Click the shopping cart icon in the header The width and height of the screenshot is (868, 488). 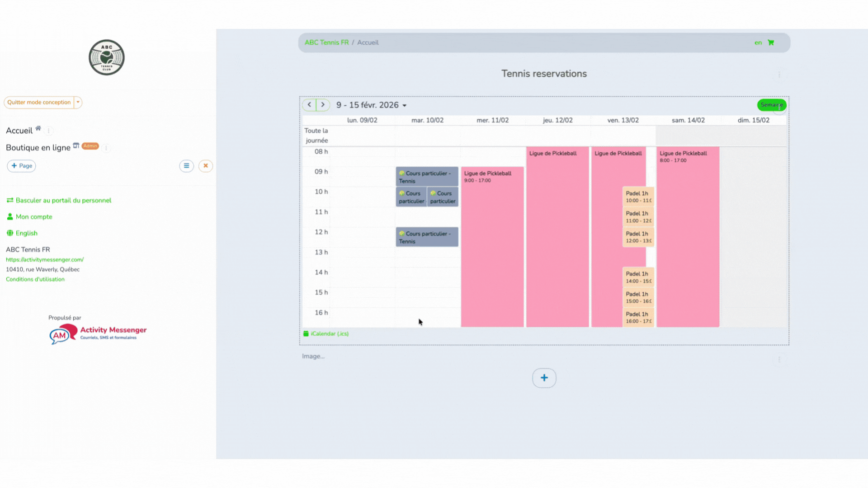(771, 42)
